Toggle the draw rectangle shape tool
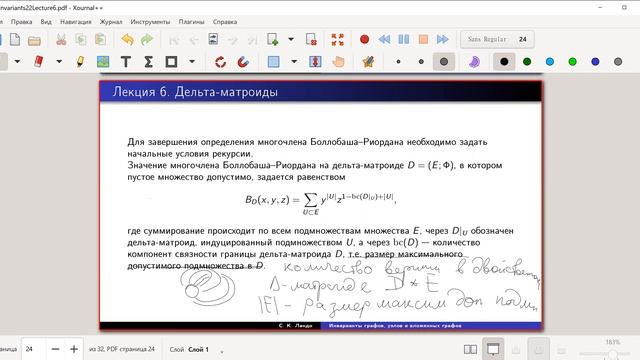Screen dimensions: 640x360 (x=171, y=62)
